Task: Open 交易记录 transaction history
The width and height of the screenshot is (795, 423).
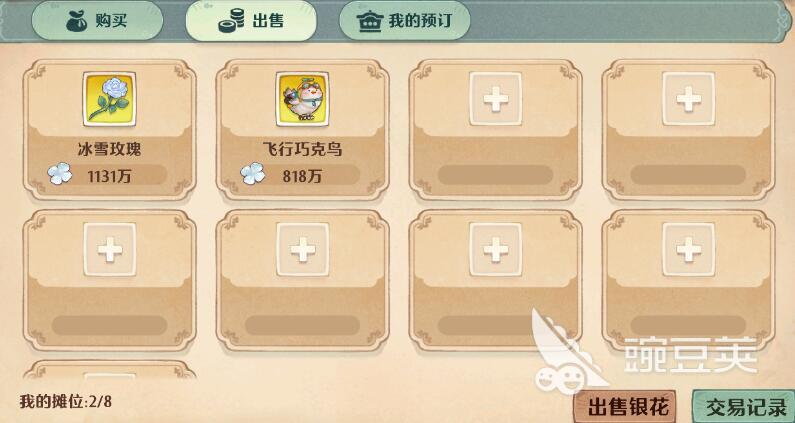Action: coord(743,406)
